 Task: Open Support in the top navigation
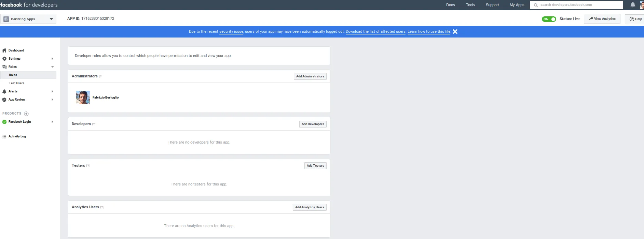click(492, 5)
